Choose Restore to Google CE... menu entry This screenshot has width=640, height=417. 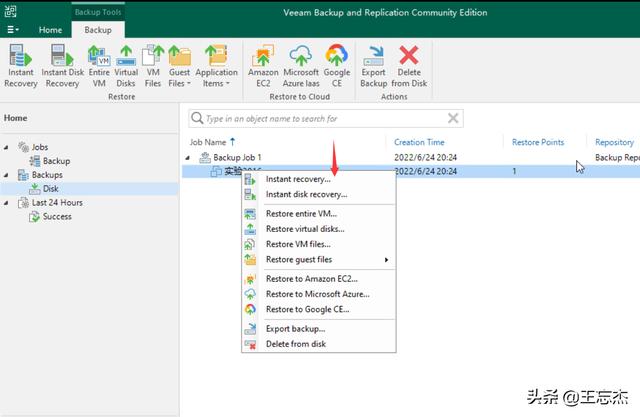(319, 309)
